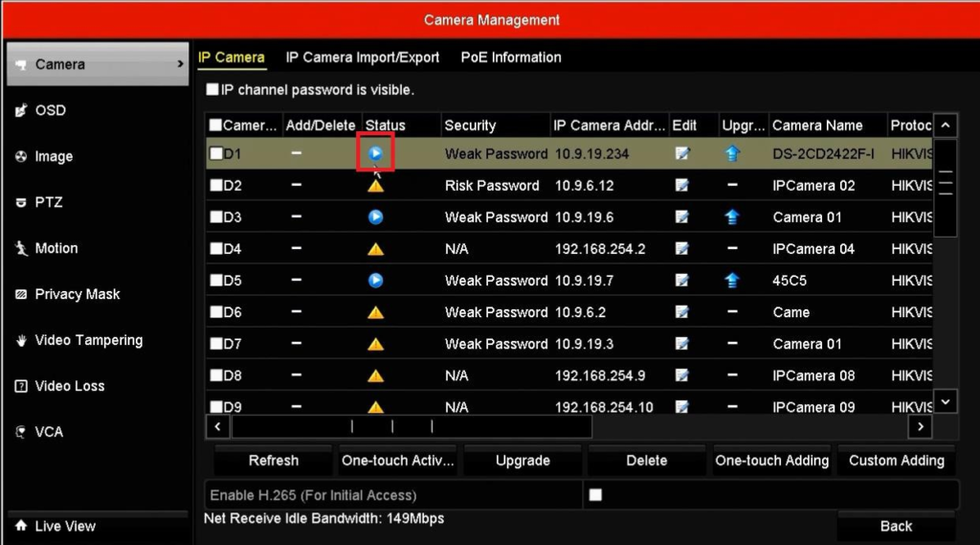This screenshot has height=545, width=980.
Task: Click the play status icon for D5
Action: pos(375,281)
